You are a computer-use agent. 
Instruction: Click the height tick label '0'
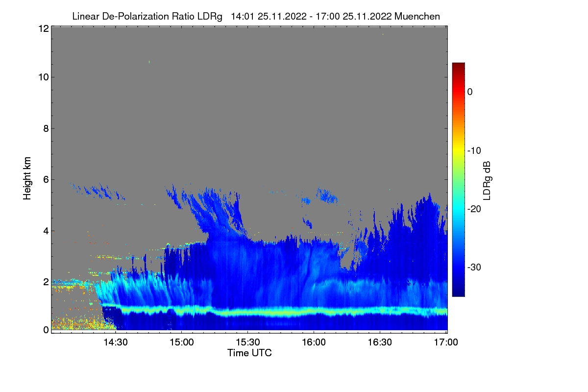pyautogui.click(x=46, y=330)
